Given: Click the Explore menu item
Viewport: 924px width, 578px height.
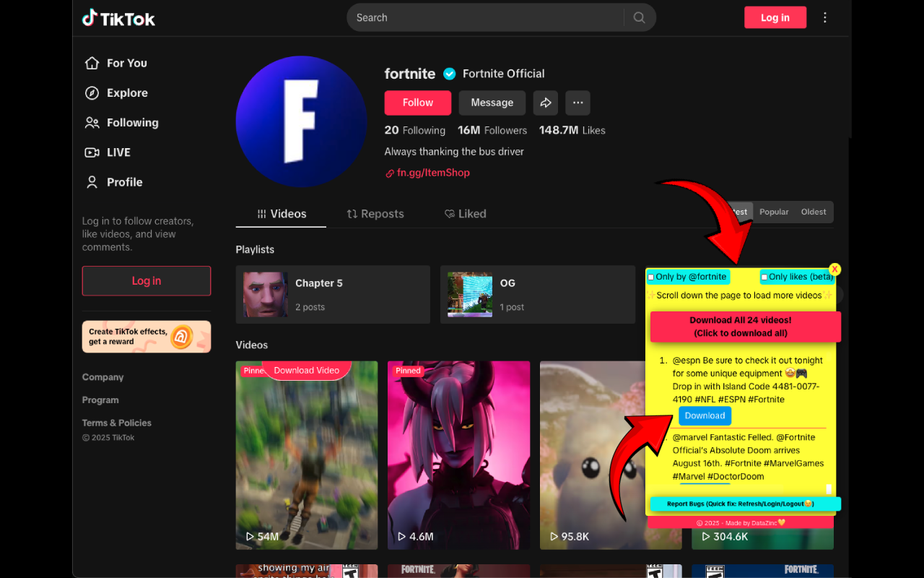Looking at the screenshot, I should coord(127,92).
